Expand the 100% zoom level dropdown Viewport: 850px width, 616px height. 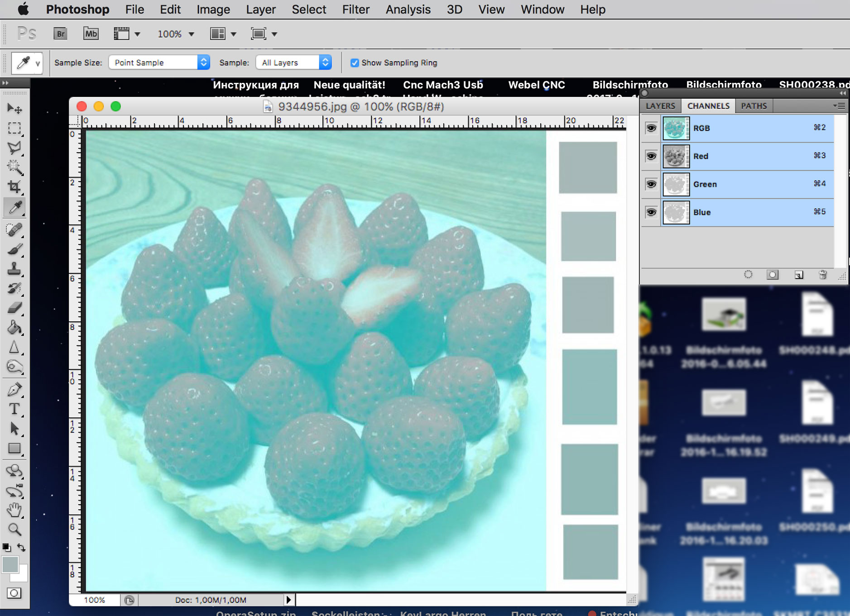[x=176, y=34]
